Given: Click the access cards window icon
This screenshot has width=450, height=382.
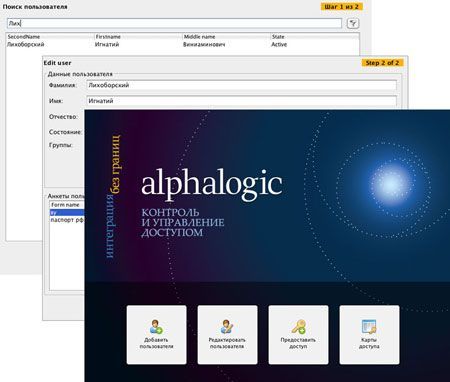Looking at the screenshot, I should pyautogui.click(x=369, y=327).
